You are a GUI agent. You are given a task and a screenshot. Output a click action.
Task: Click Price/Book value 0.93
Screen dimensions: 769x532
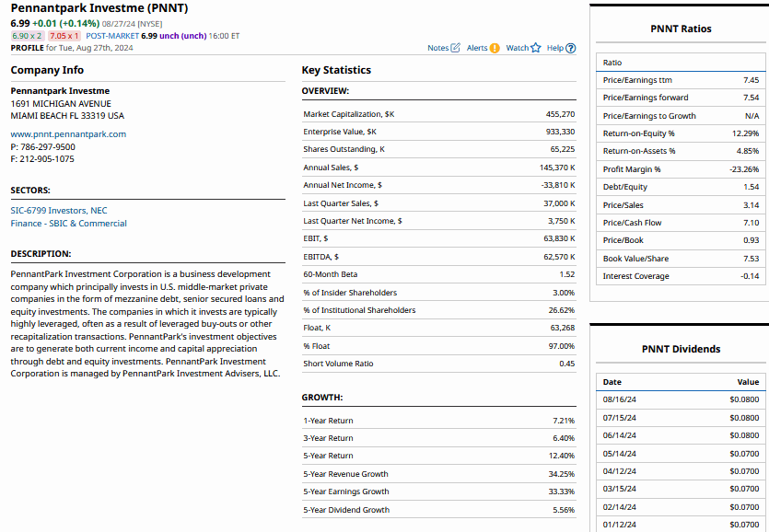click(x=751, y=240)
